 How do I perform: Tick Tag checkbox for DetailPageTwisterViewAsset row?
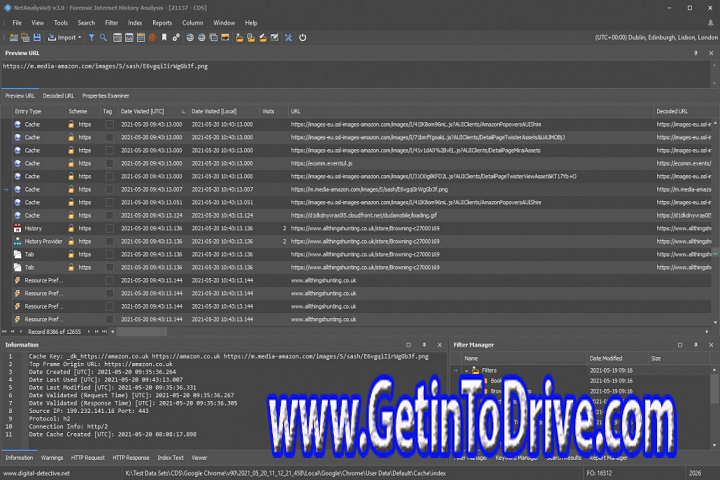pyautogui.click(x=109, y=176)
